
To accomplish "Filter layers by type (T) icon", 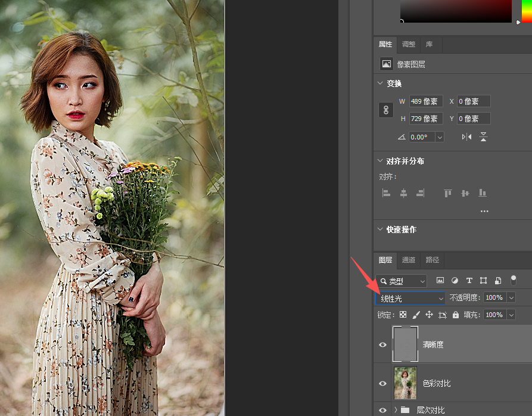I will click(x=469, y=280).
